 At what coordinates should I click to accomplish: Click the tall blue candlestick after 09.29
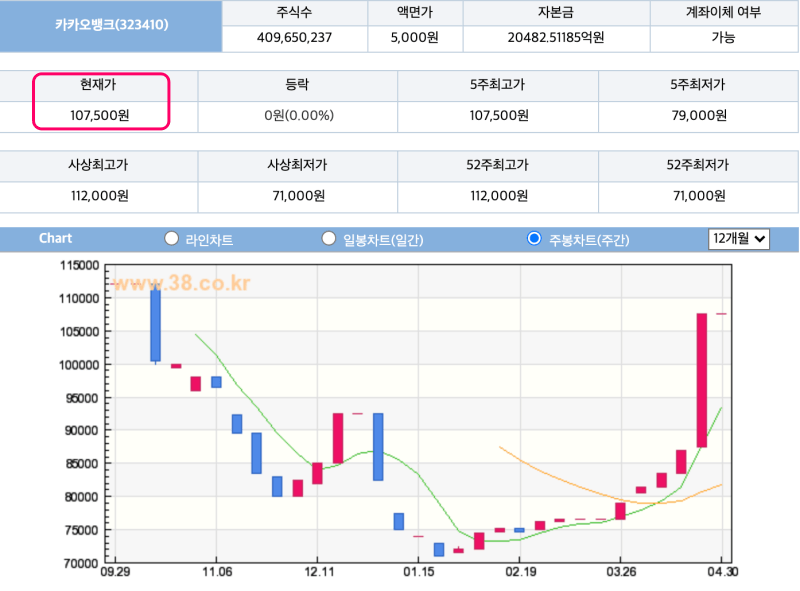[x=155, y=324]
